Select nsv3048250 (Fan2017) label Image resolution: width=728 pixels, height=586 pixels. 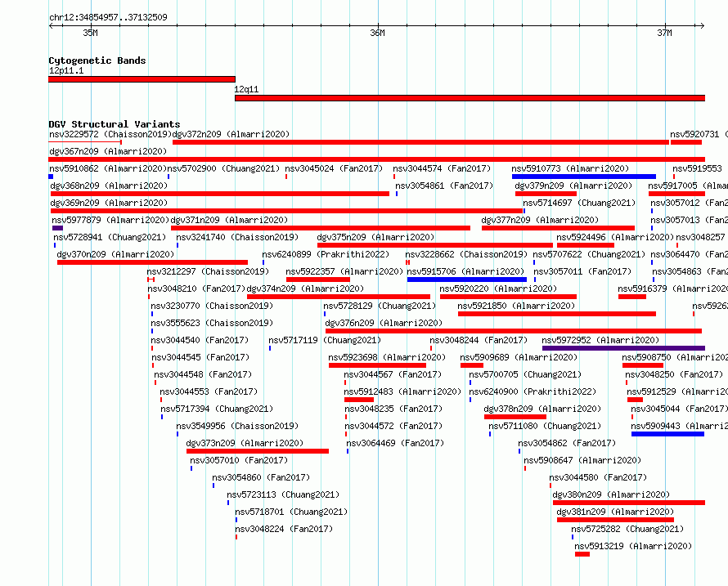point(674,374)
